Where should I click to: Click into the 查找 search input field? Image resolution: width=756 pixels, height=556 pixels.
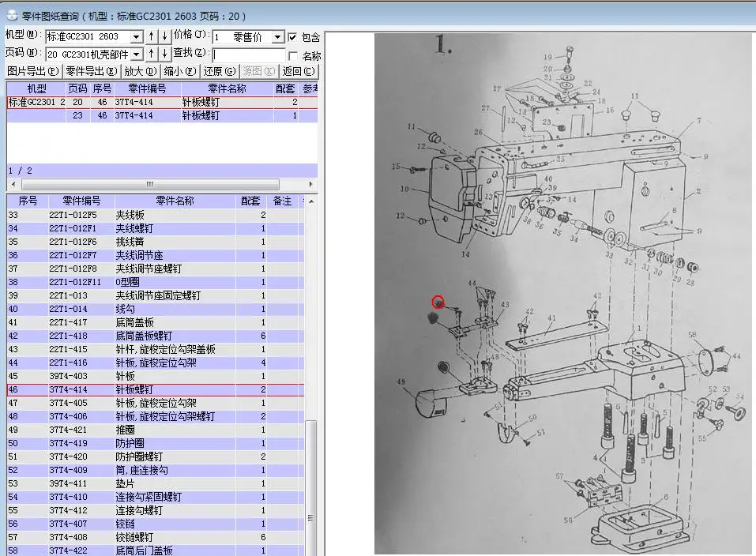(248, 54)
